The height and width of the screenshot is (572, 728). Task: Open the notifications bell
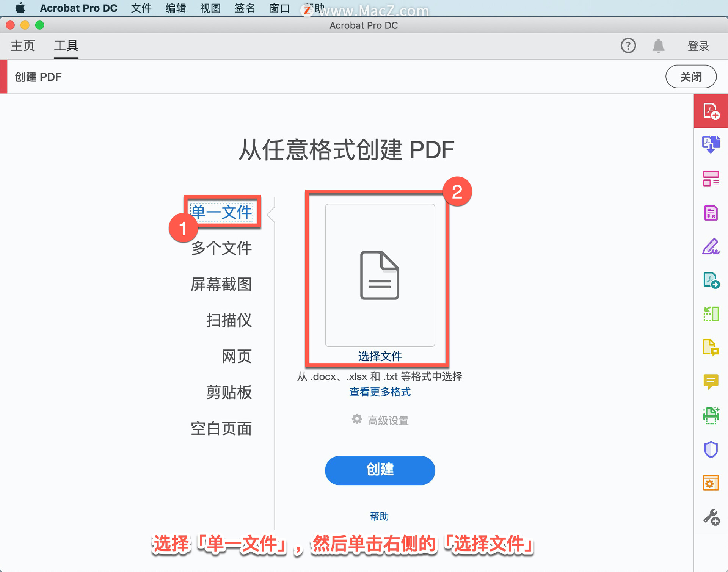click(x=658, y=45)
